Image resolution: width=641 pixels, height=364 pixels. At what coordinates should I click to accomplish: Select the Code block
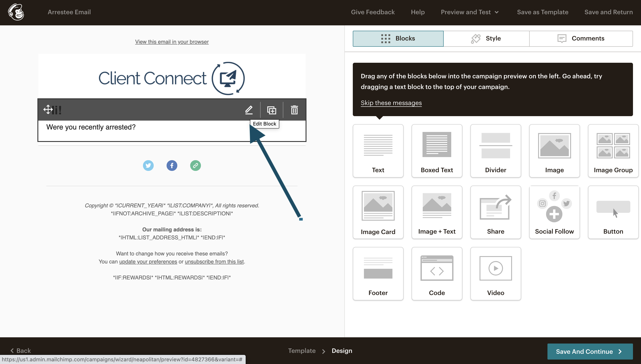pos(437,274)
